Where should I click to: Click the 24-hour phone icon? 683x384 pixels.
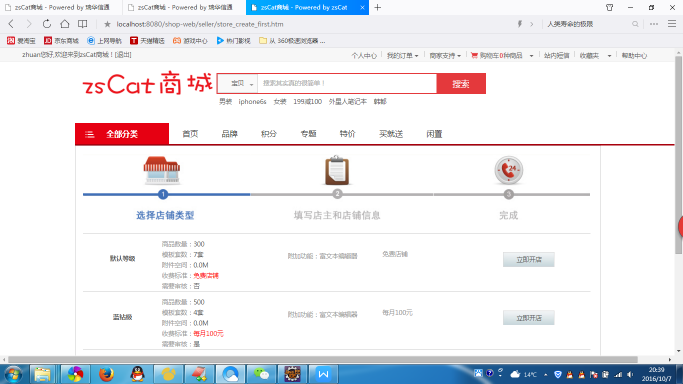(x=508, y=170)
